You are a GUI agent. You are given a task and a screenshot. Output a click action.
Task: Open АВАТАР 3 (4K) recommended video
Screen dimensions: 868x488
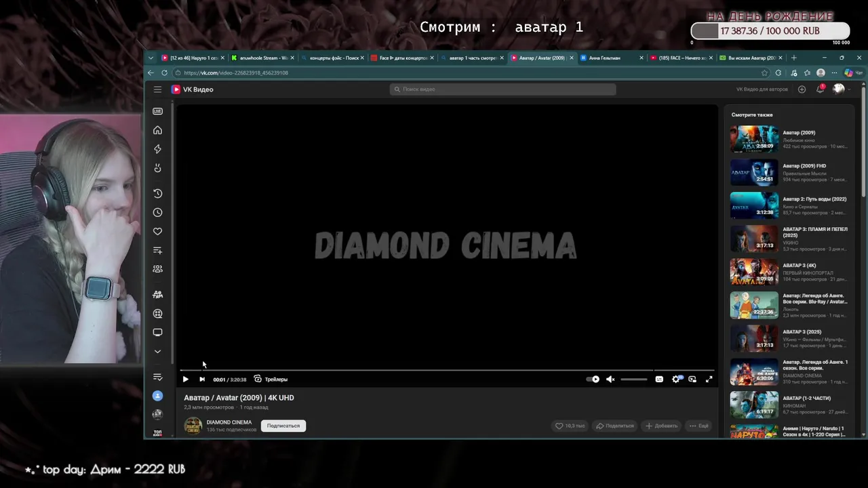coord(789,272)
